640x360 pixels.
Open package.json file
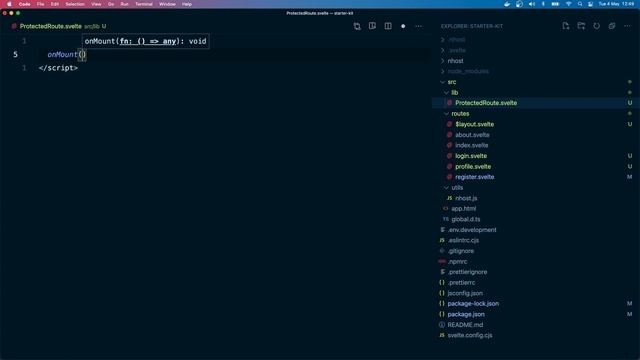466,314
